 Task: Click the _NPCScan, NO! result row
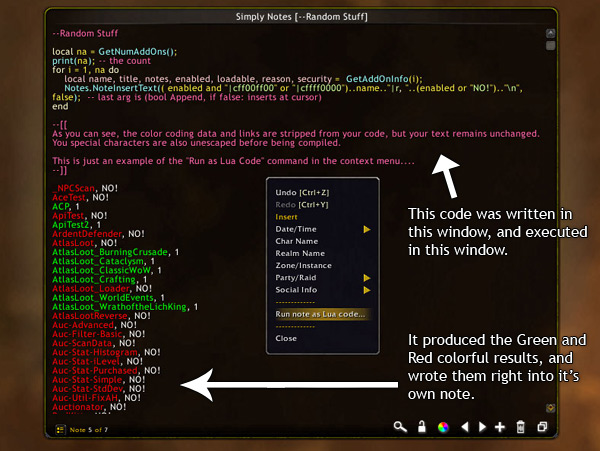pos(85,188)
